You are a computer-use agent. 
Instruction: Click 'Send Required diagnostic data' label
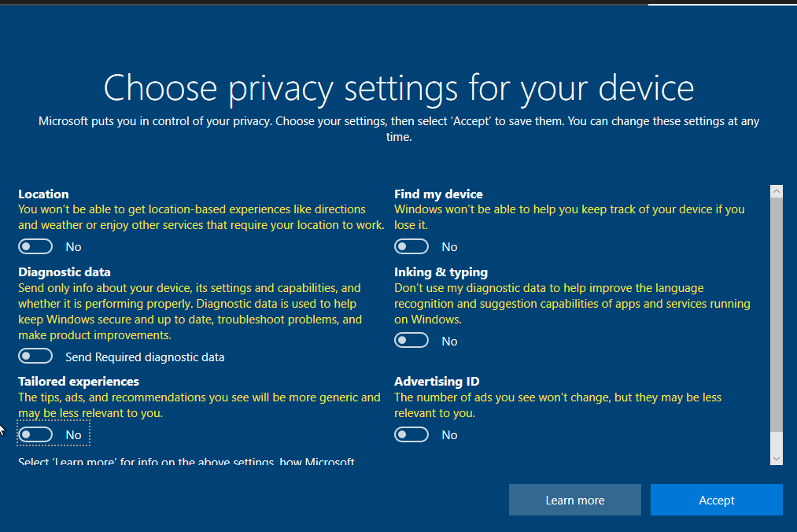[x=145, y=357]
